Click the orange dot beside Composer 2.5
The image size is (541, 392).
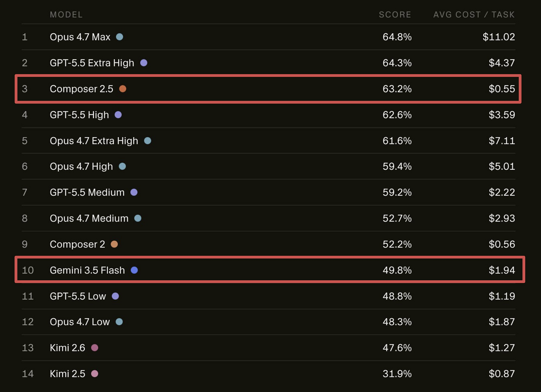(x=122, y=89)
